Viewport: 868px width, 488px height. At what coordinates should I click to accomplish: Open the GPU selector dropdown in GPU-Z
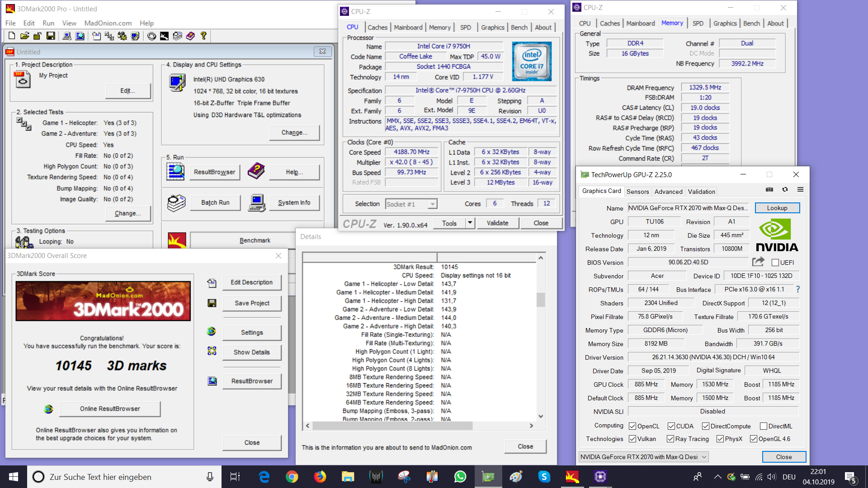point(644,457)
